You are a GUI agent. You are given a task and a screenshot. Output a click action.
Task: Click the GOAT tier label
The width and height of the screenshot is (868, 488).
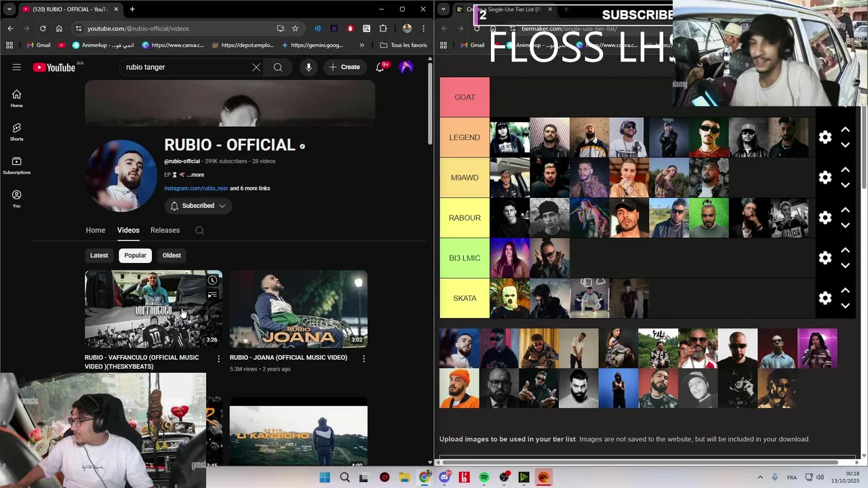tap(465, 98)
